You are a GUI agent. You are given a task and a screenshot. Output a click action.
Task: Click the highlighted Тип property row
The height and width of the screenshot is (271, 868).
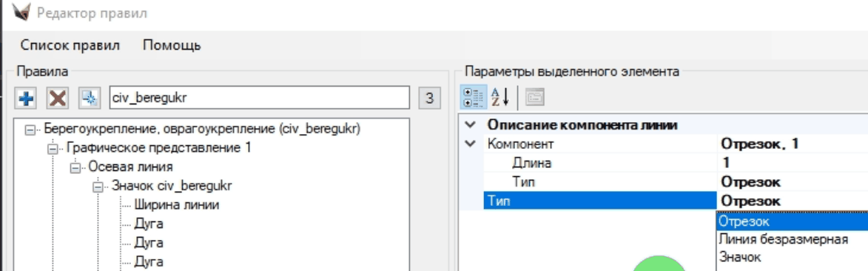point(599,201)
